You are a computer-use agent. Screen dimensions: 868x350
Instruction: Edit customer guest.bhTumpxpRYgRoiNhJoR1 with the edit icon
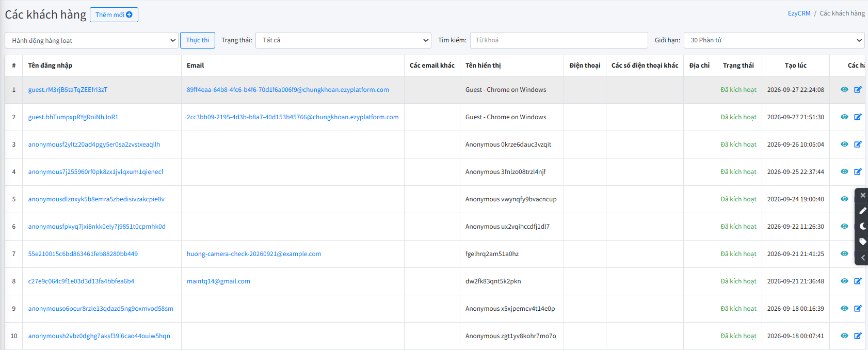[858, 117]
